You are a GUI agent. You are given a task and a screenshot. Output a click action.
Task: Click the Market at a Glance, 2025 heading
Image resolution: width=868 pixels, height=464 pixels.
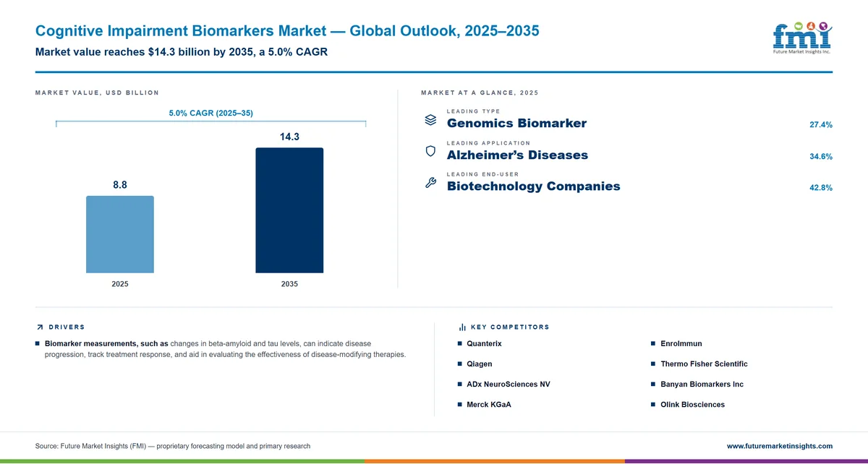(x=480, y=93)
